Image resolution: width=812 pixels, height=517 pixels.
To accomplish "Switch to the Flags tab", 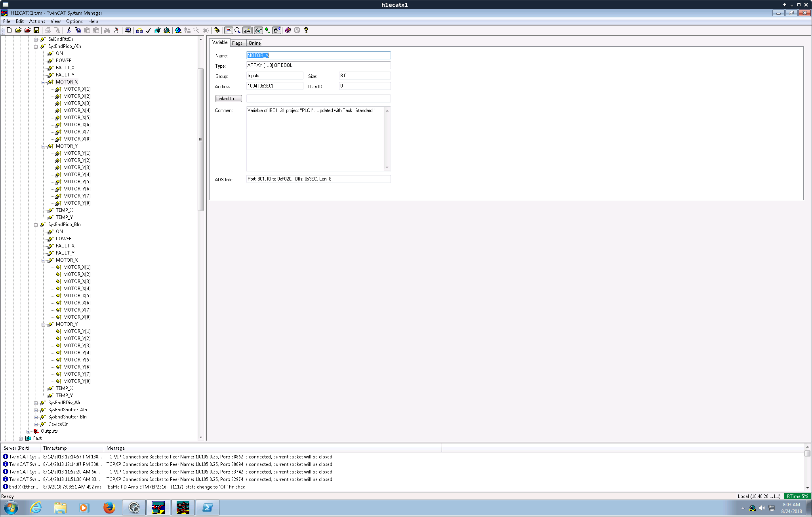I will pyautogui.click(x=237, y=43).
